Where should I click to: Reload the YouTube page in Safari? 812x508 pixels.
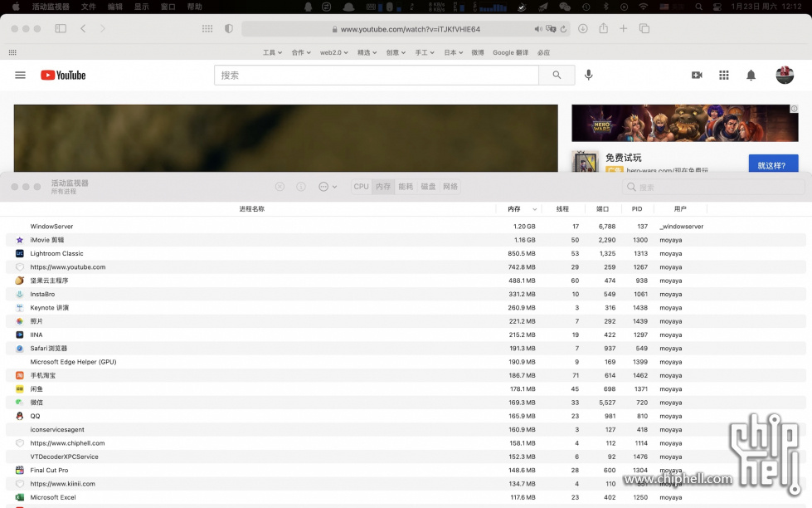[x=563, y=29]
